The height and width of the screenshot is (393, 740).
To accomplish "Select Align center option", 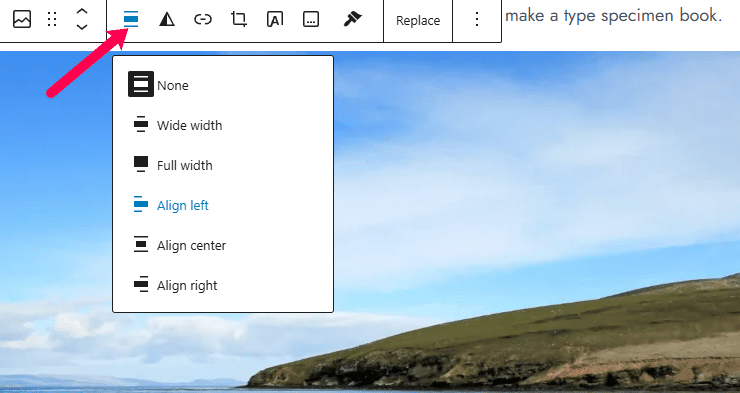I will coord(223,245).
